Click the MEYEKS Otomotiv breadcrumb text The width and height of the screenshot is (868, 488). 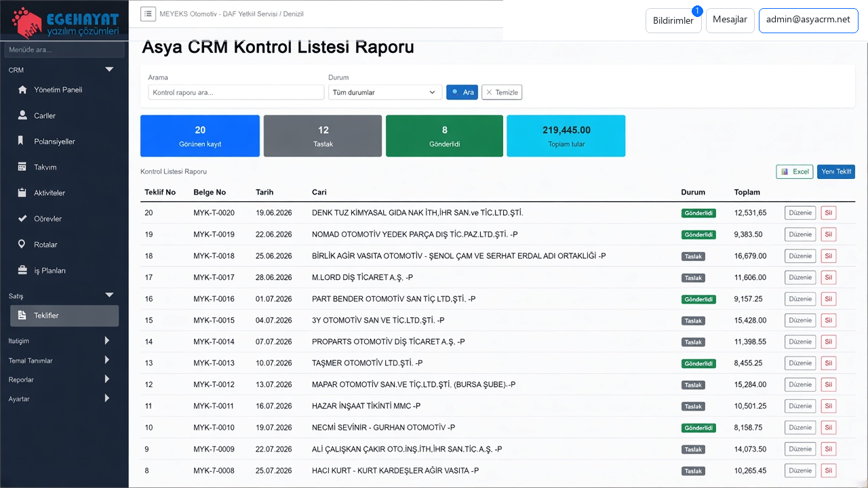tap(231, 14)
